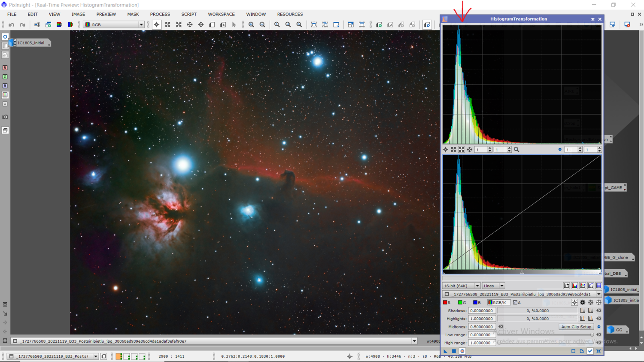Click the Auto Clip Setup button

(576, 327)
